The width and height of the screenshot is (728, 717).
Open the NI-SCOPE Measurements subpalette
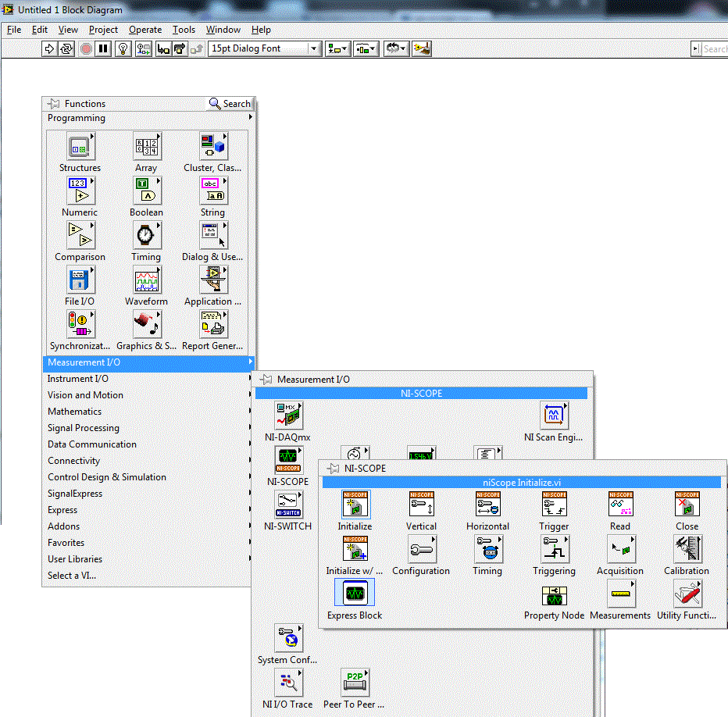click(621, 594)
